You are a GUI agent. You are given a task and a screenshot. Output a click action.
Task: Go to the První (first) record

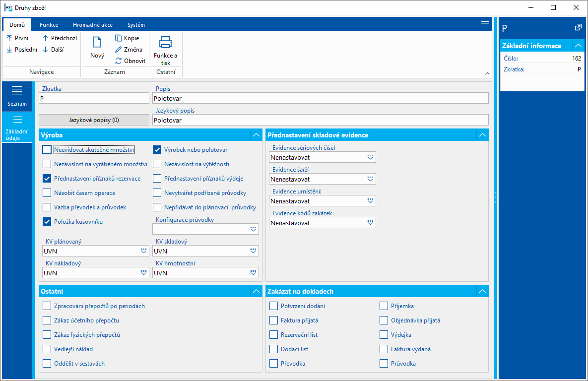click(17, 38)
